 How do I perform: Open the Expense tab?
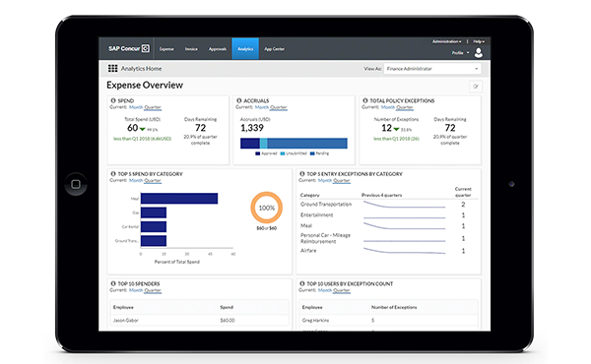(x=166, y=49)
